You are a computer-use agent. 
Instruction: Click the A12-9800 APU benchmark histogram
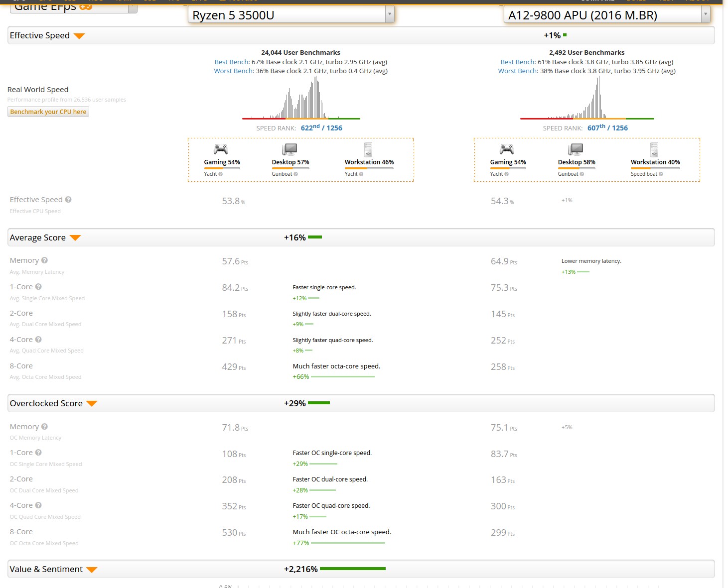pos(587,98)
